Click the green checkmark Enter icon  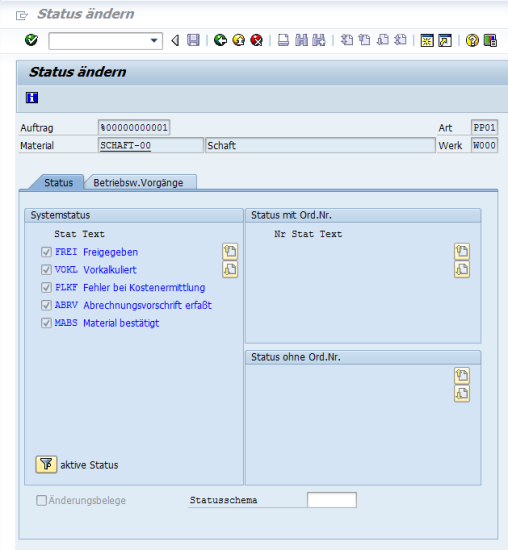[x=31, y=40]
